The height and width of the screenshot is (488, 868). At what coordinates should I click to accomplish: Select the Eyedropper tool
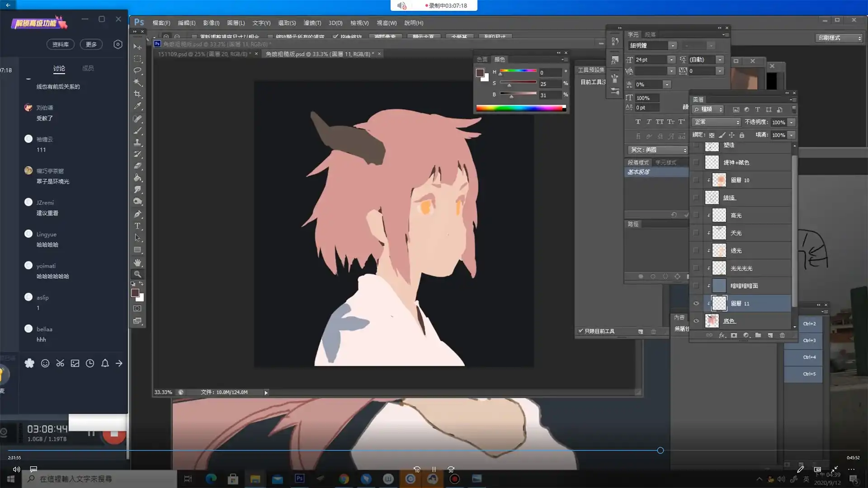point(137,106)
